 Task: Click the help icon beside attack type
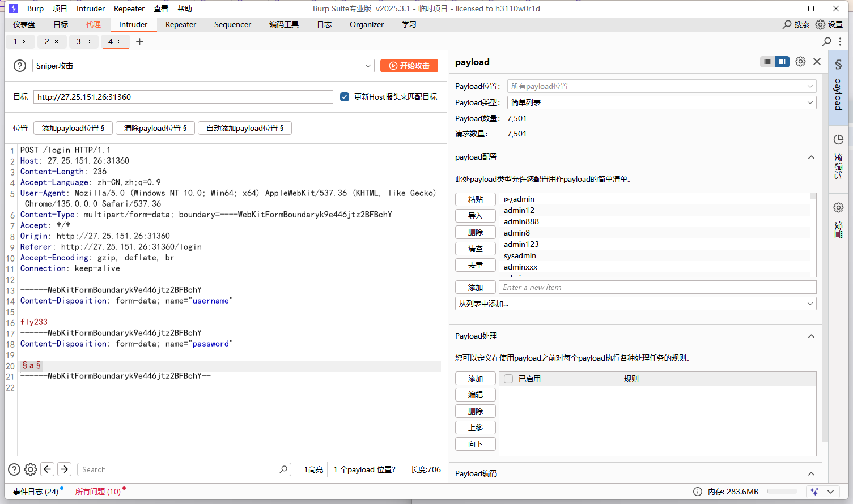20,66
